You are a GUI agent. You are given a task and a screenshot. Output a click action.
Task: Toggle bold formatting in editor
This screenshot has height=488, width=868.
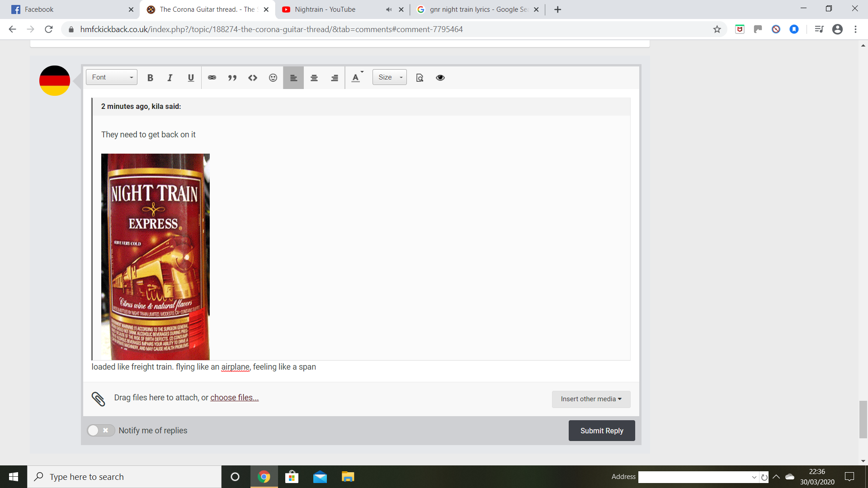pyautogui.click(x=150, y=78)
